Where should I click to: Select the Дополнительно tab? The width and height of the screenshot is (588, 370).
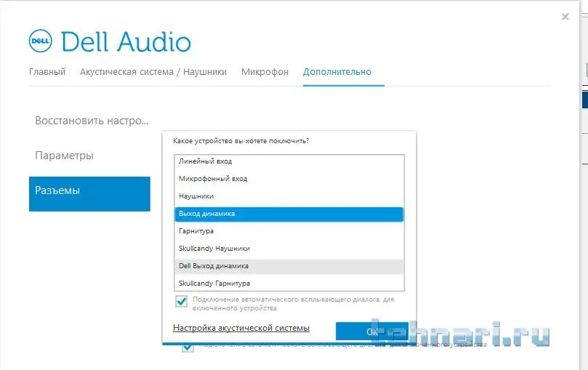click(337, 71)
